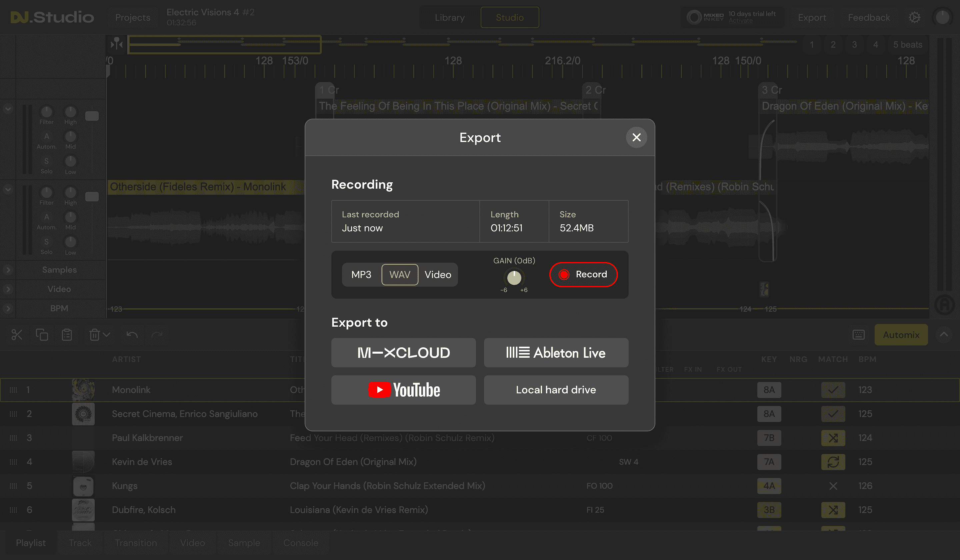Viewport: 960px width, 560px height.
Task: Open the Playlist bottom tab
Action: [31, 543]
